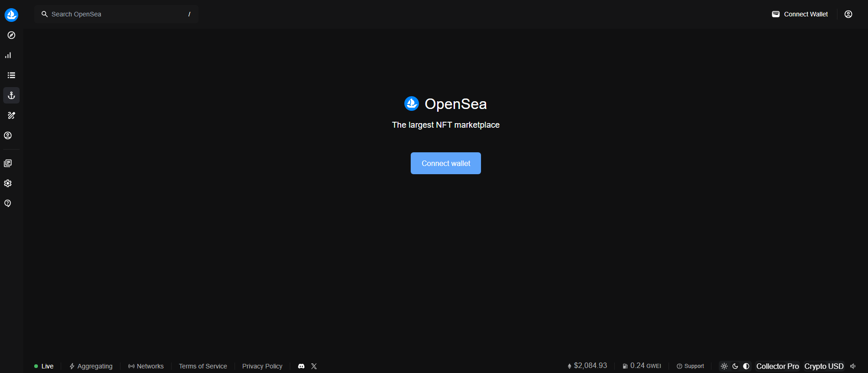The image size is (868, 373).
Task: Click the OpenSea heading text
Action: [x=455, y=104]
